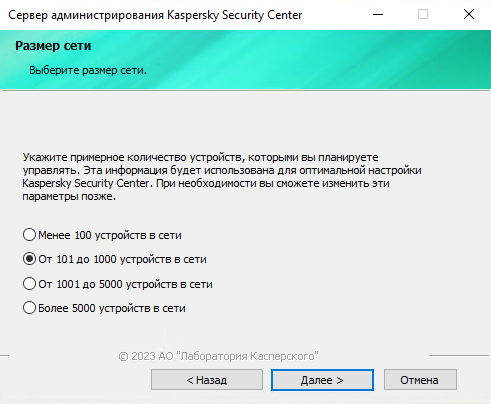Viewport: 491px width, 404px height.
Task: Click the teal gradient header banner area
Action: (245, 60)
